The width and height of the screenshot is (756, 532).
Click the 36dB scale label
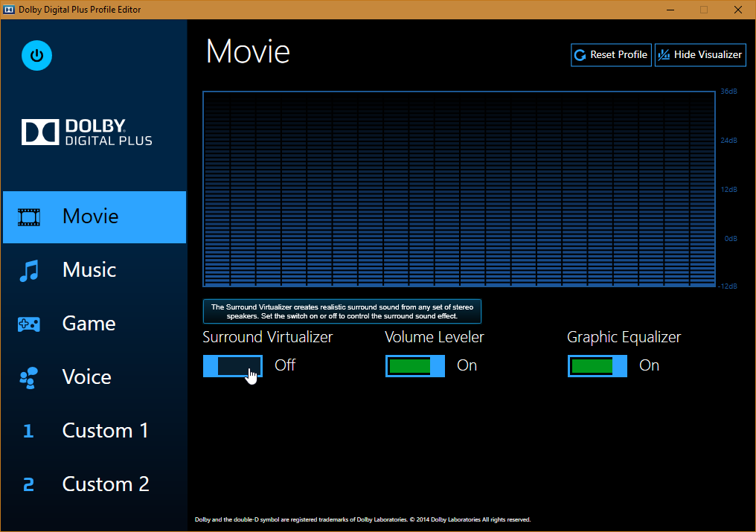(728, 92)
